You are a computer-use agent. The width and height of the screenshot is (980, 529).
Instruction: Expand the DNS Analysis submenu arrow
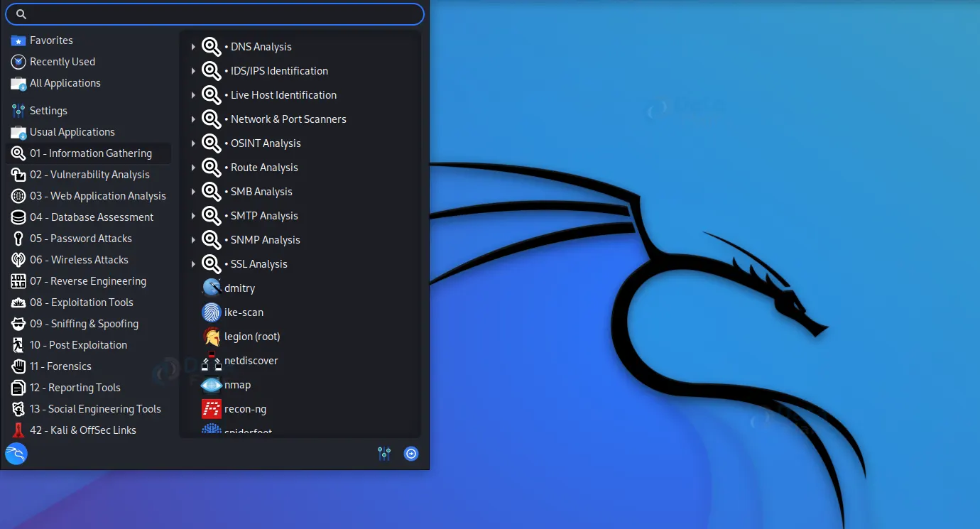[x=193, y=47]
